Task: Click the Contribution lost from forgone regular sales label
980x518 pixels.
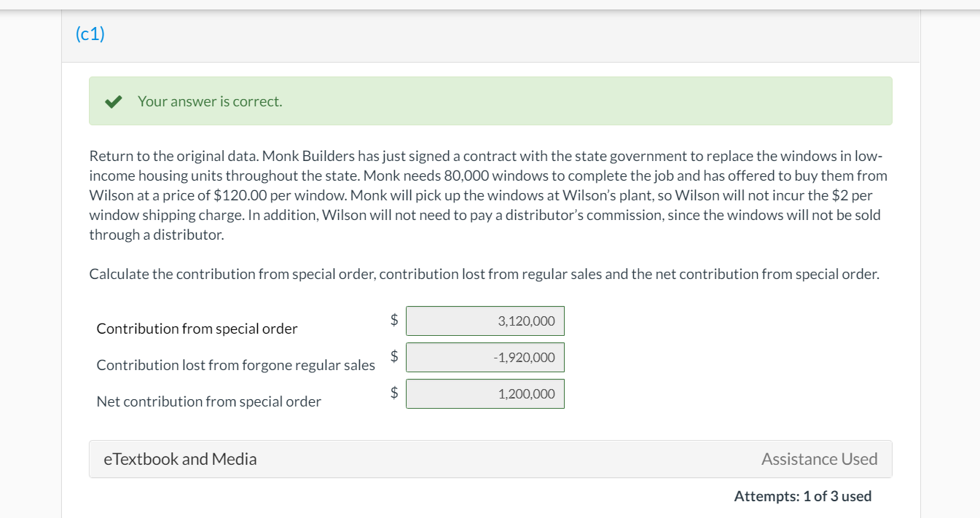Action: click(236, 365)
